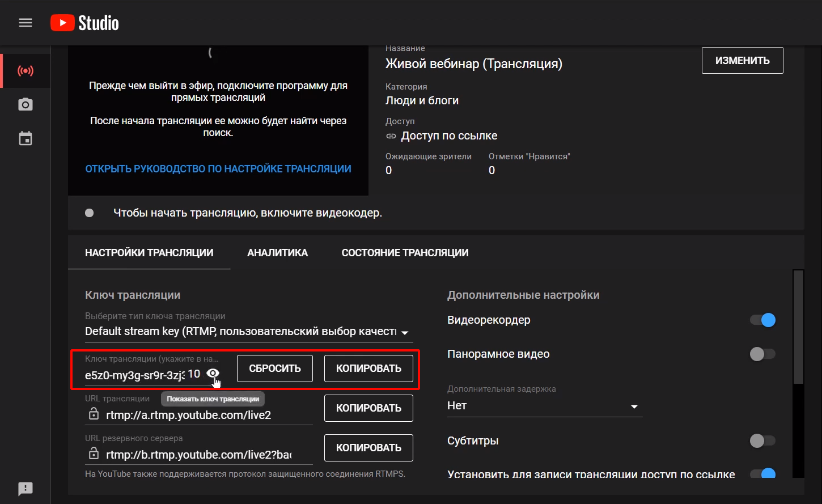This screenshot has height=504, width=822.
Task: Switch to the Аналитика tab
Action: (x=277, y=253)
